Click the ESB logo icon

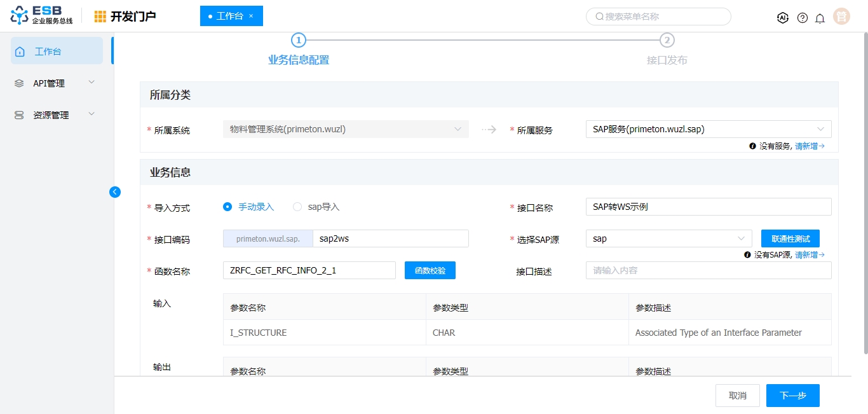tap(20, 17)
